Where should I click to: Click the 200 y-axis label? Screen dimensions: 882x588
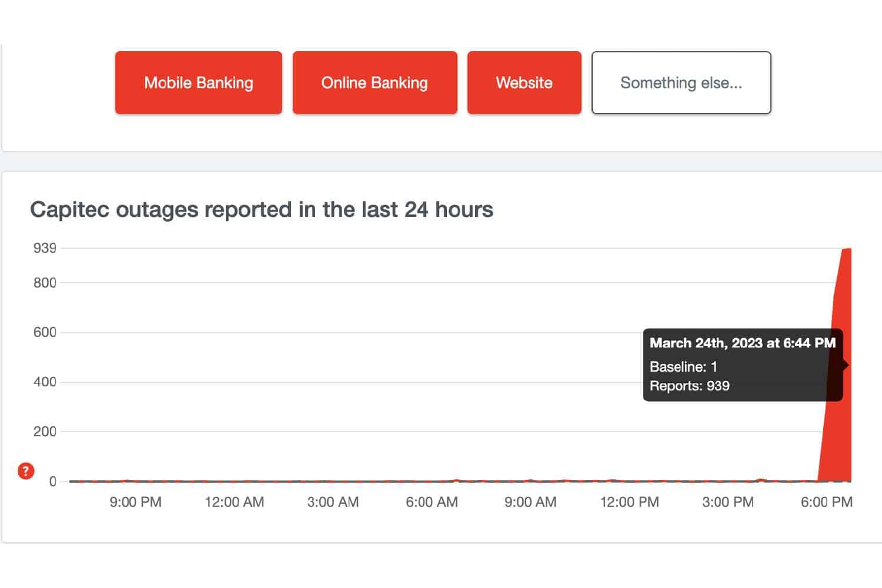click(45, 432)
